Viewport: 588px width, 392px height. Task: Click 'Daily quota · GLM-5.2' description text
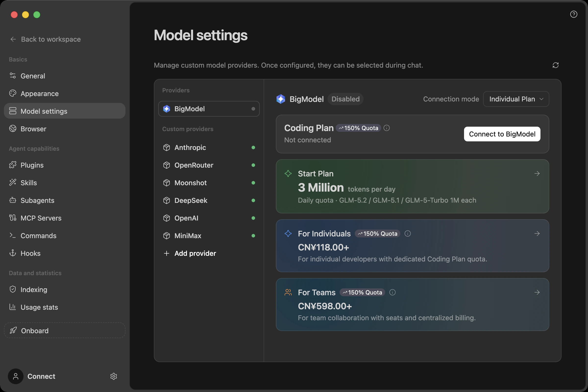tap(387, 200)
